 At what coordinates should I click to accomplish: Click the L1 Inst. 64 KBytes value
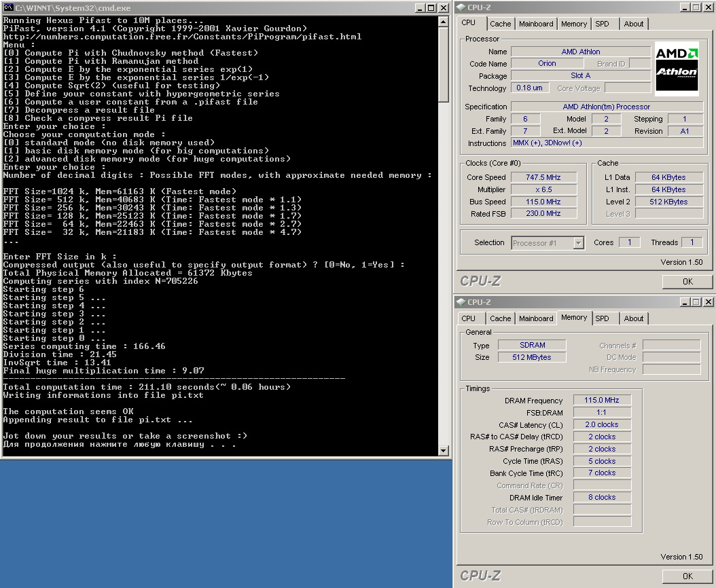click(668, 189)
